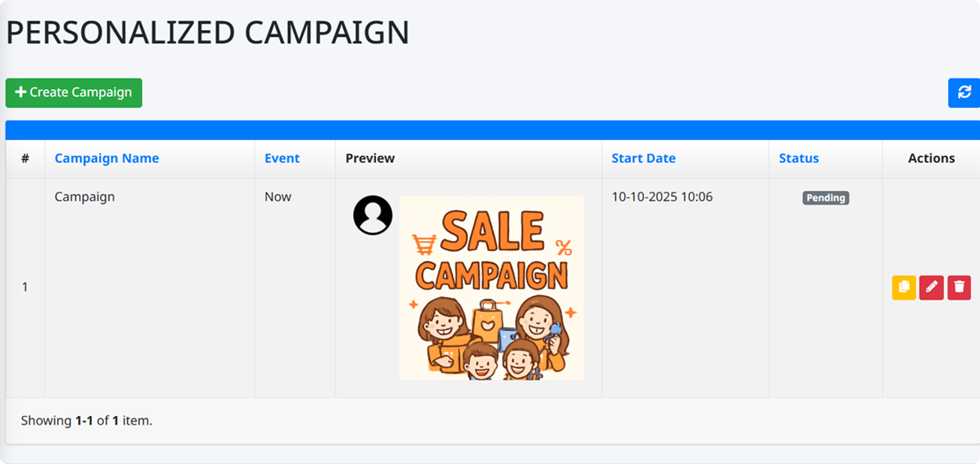Click the Actions column header
980x464 pixels.
pyautogui.click(x=931, y=158)
